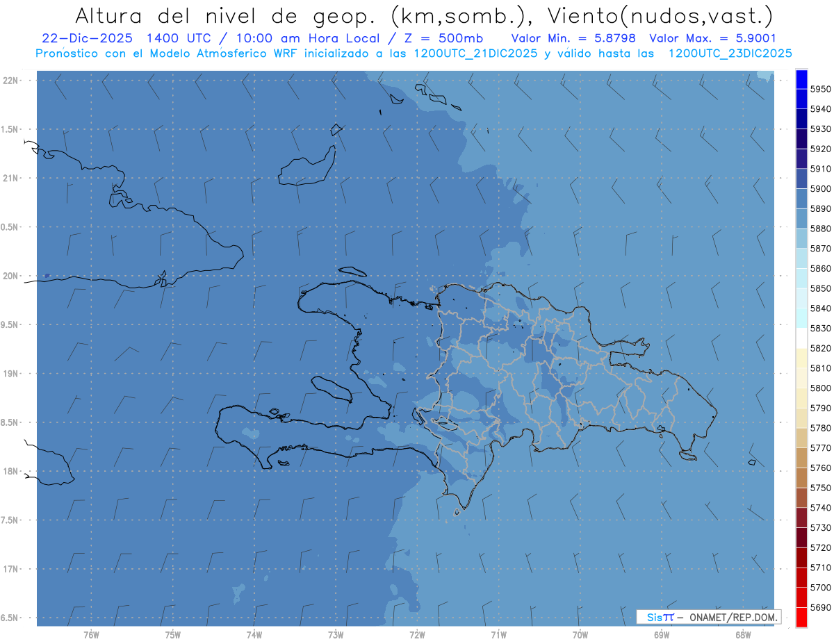Click the '5840' colorbar value
The height and width of the screenshot is (644, 834).
click(821, 308)
